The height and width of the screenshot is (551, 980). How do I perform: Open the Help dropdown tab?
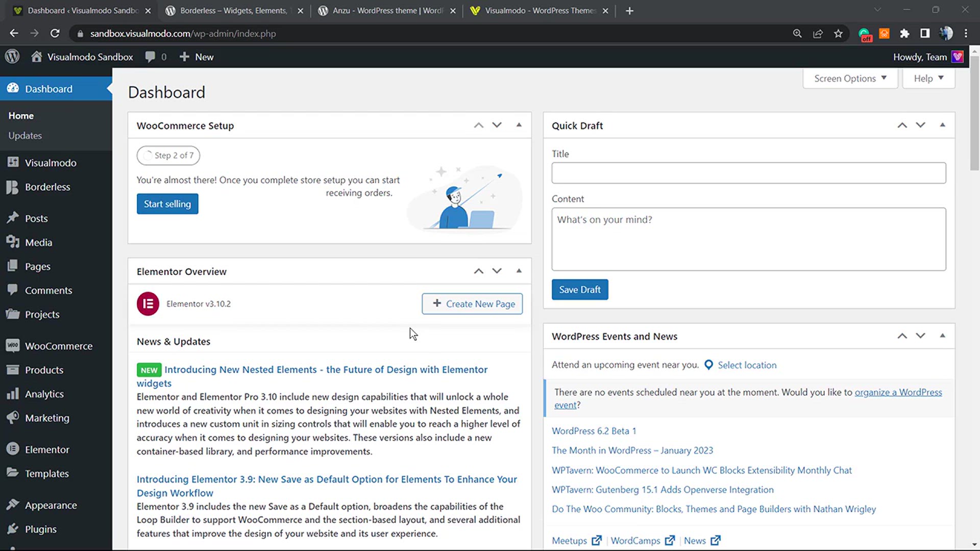928,78
